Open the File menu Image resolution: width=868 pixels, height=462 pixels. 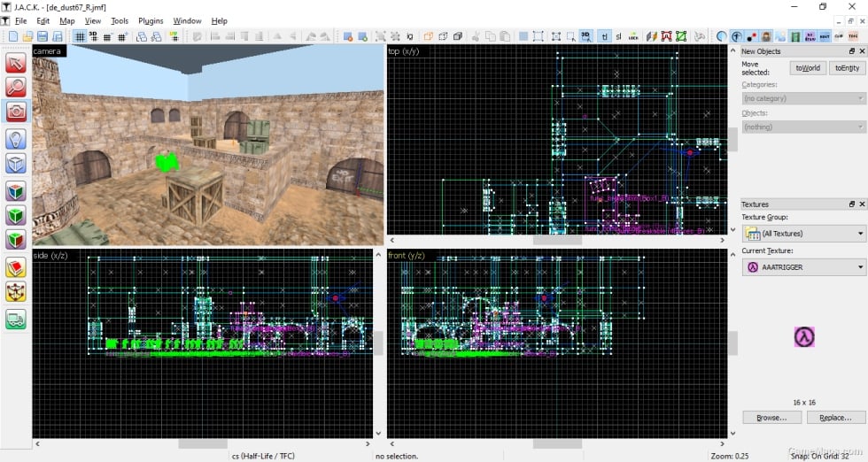(21, 21)
